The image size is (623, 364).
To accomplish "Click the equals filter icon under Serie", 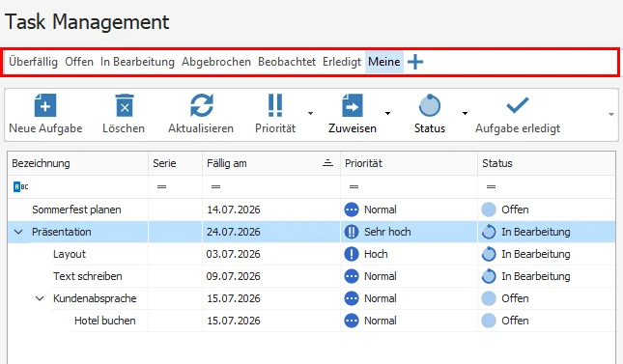I will [x=161, y=186].
